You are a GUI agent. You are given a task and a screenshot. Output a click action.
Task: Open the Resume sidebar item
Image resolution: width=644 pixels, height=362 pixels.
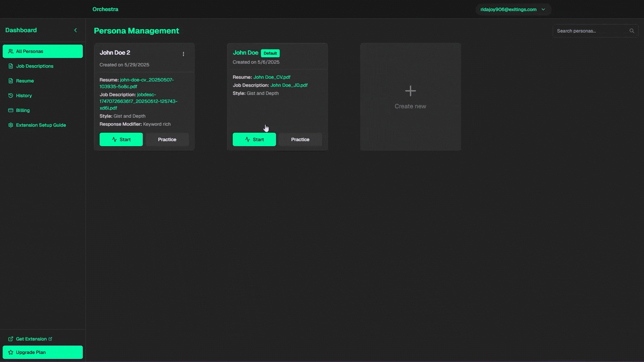pos(25,81)
